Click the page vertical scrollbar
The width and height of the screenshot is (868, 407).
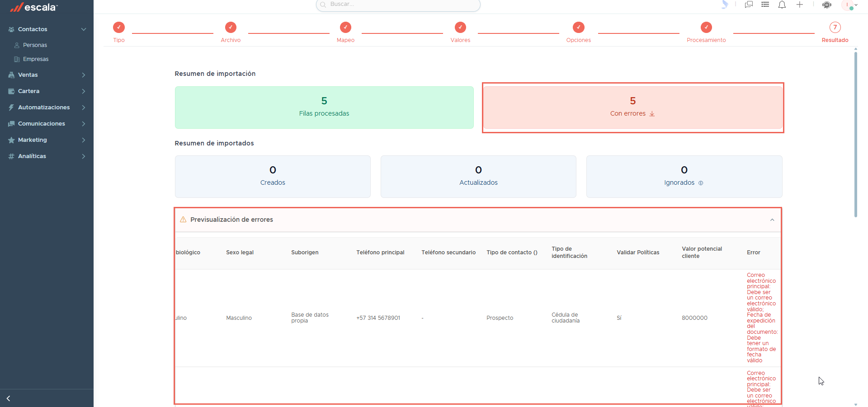(x=856, y=135)
